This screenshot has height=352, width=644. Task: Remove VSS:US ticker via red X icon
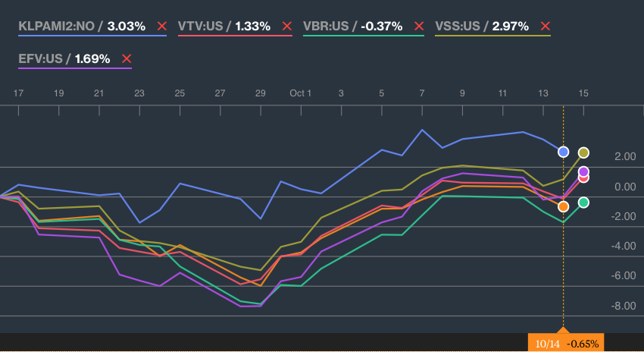(546, 27)
